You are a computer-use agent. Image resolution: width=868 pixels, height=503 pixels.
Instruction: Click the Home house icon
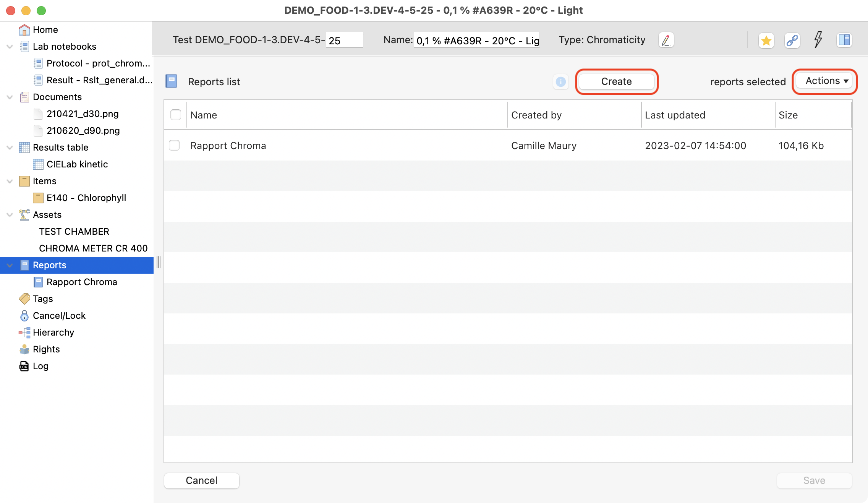point(24,30)
